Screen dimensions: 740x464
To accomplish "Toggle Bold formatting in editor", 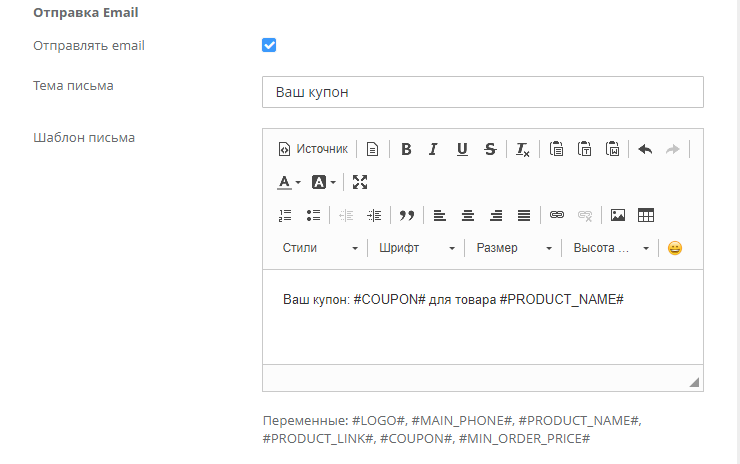I will coord(406,149).
